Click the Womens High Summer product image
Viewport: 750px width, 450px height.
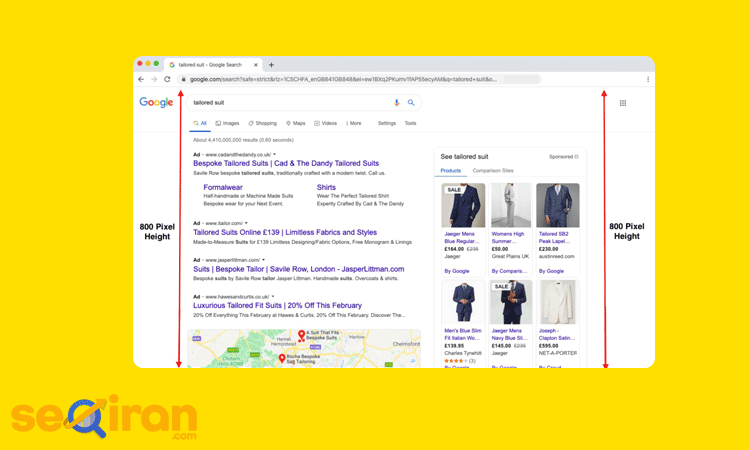click(511, 205)
